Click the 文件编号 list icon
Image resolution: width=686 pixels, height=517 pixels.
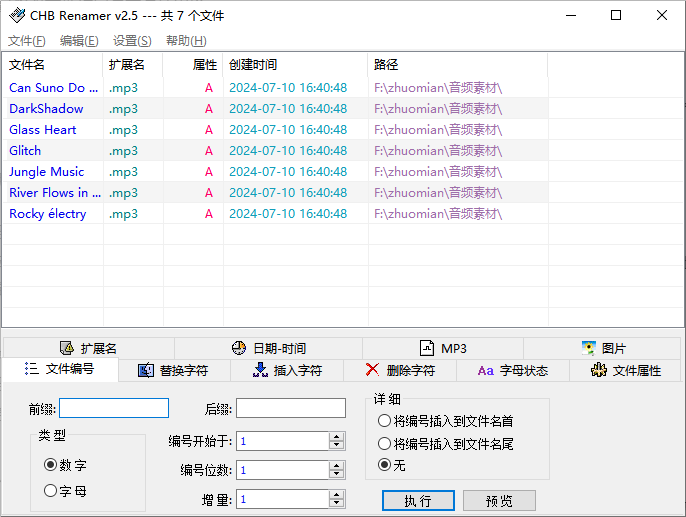tap(32, 369)
